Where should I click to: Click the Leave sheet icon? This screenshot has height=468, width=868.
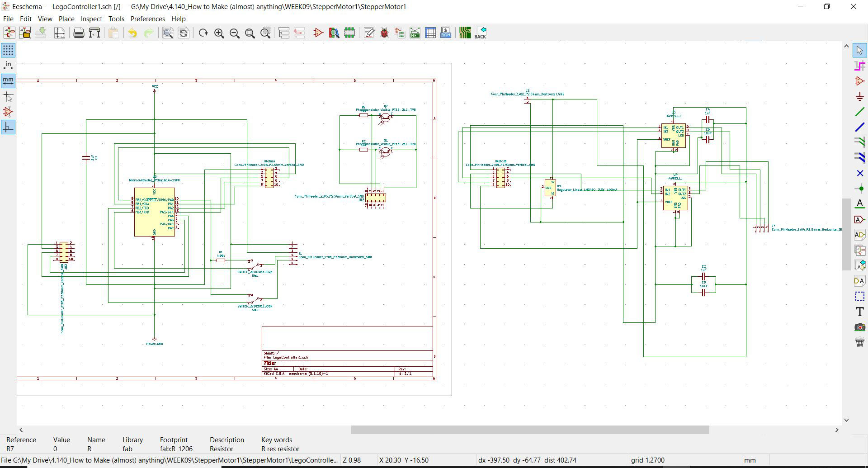[299, 33]
